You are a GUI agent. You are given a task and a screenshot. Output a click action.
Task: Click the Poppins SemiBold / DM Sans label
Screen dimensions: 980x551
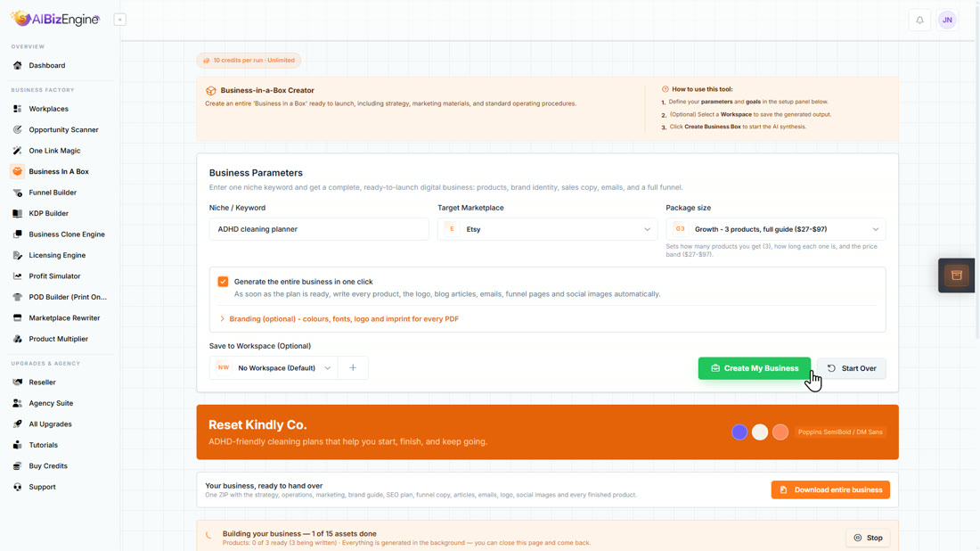pos(840,432)
